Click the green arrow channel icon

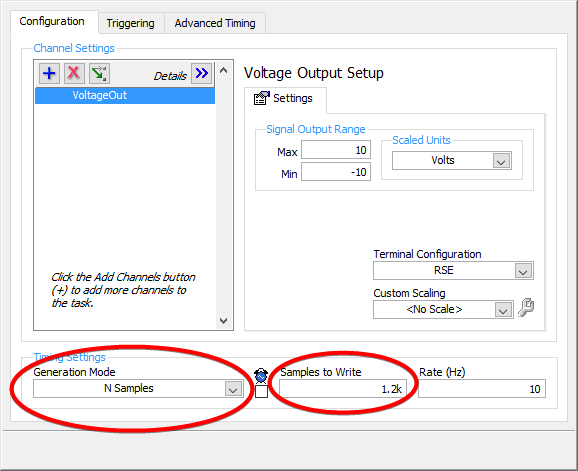99,73
